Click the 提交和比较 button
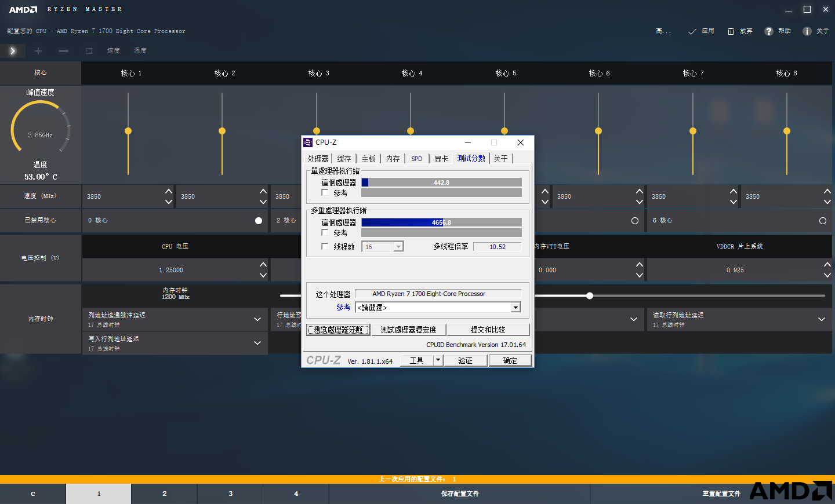The width and height of the screenshot is (835, 504). click(488, 330)
